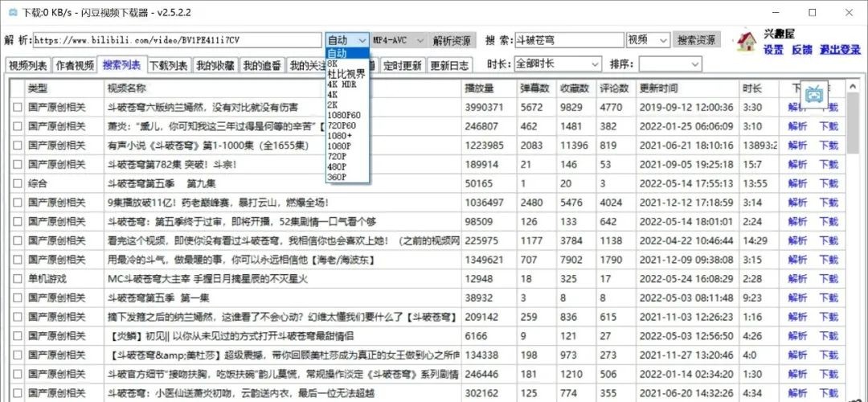
Task: Click into the 解析 URL input field
Action: coord(177,40)
